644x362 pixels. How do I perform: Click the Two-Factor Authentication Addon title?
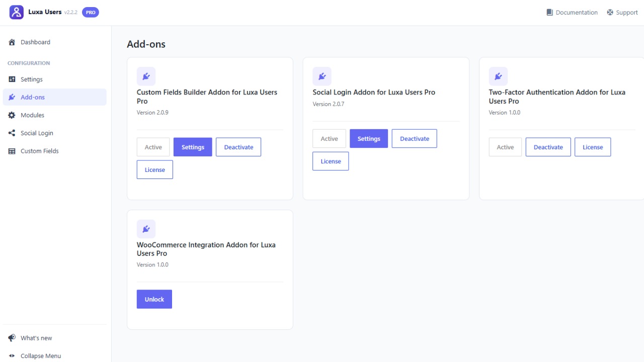[557, 97]
